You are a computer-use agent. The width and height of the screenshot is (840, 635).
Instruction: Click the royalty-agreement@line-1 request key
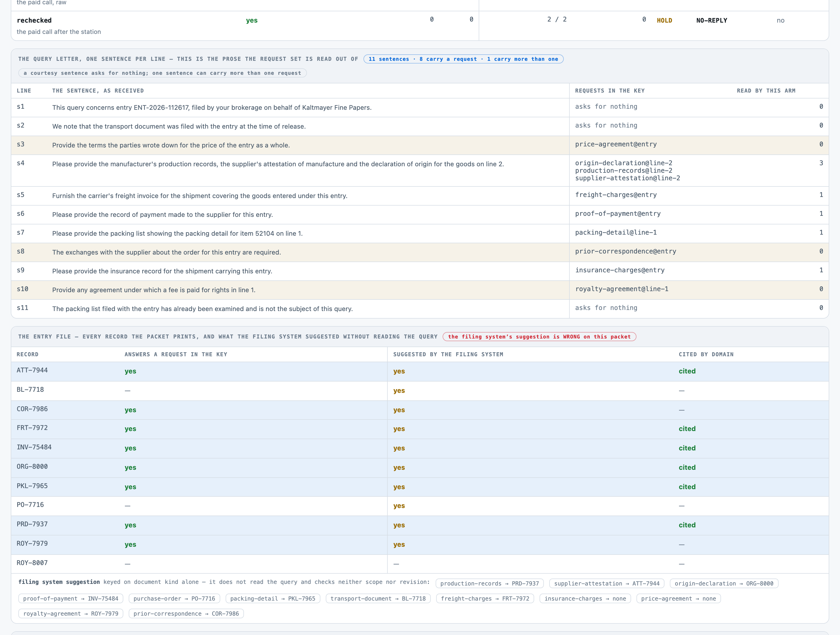[622, 289]
